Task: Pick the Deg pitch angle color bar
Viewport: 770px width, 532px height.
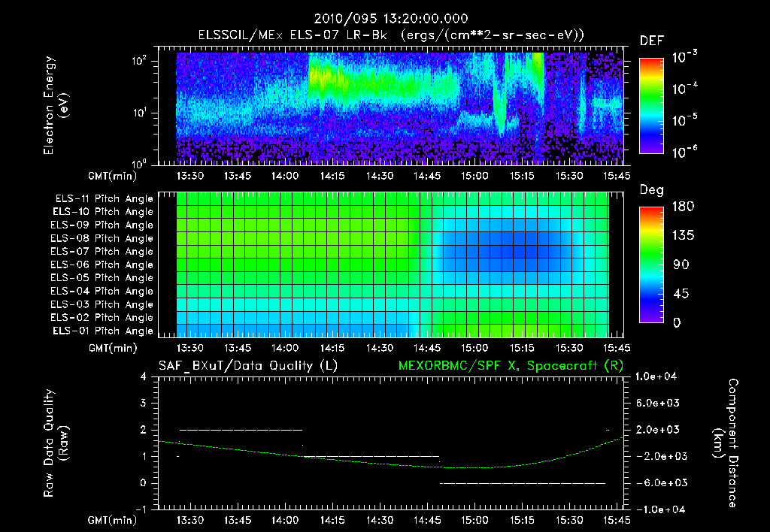Action: pyautogui.click(x=652, y=264)
